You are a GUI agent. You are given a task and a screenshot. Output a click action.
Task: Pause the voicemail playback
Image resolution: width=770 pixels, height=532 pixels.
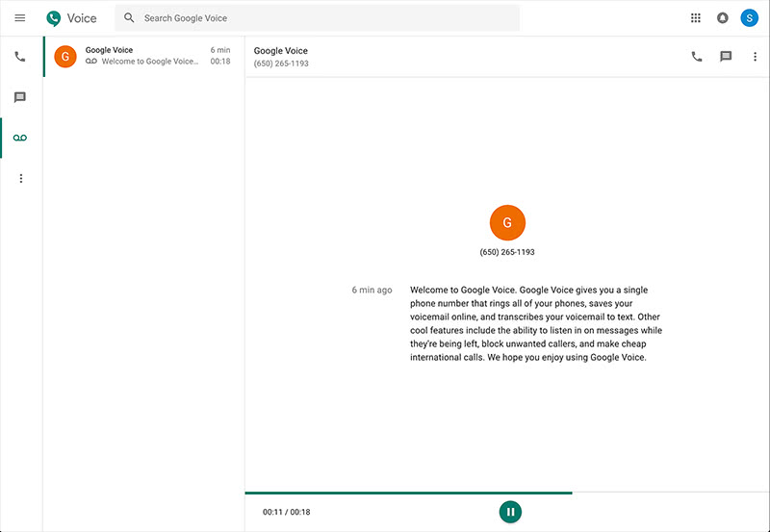coord(510,512)
